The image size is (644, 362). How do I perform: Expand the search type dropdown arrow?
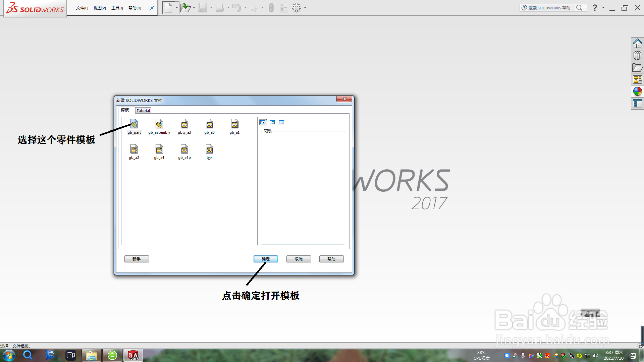point(585,8)
